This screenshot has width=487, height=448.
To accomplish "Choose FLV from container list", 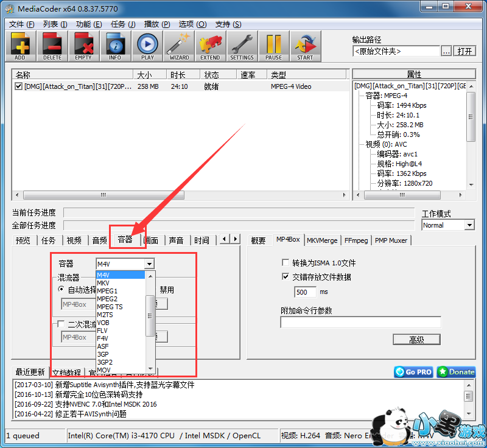I will pyautogui.click(x=121, y=331).
